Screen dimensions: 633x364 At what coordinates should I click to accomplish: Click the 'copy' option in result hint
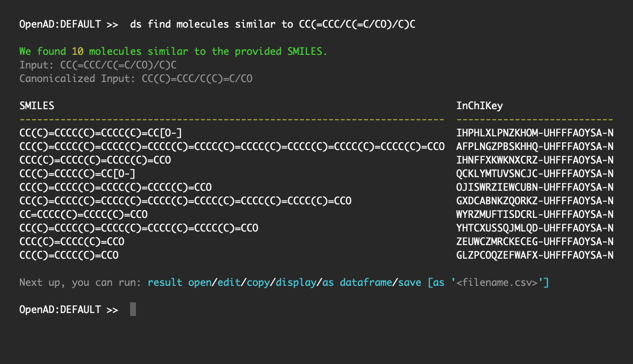(x=259, y=282)
